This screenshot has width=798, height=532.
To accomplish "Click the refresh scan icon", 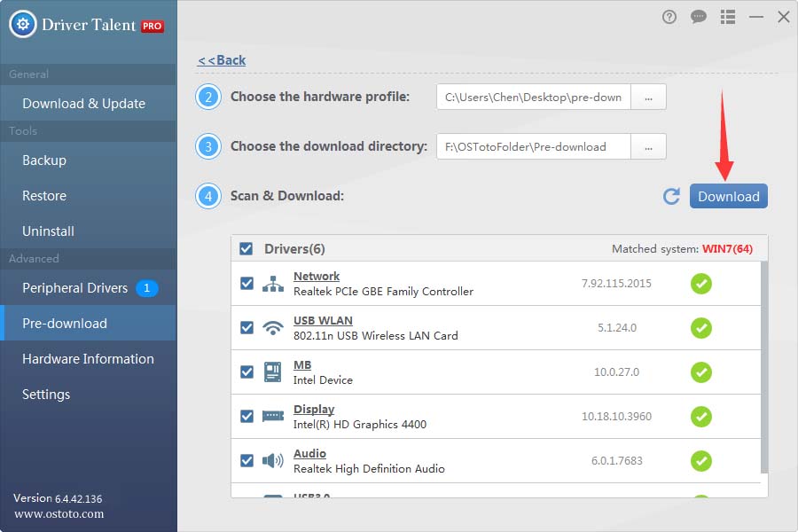I will click(x=672, y=196).
